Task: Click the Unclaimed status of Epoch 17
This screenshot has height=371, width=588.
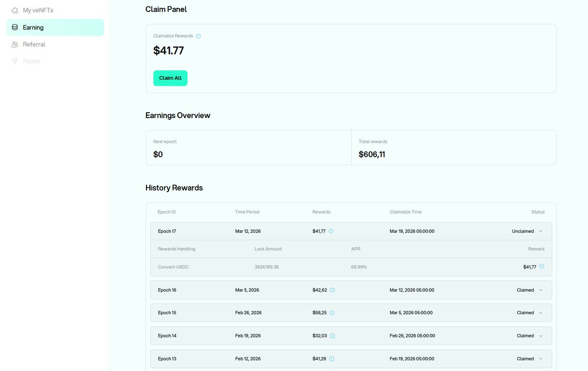Action: pos(523,231)
